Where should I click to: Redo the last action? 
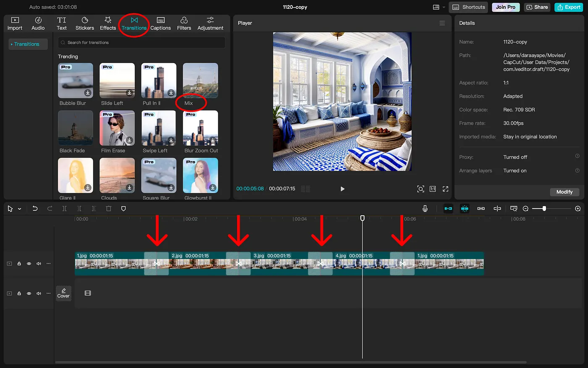coord(50,209)
